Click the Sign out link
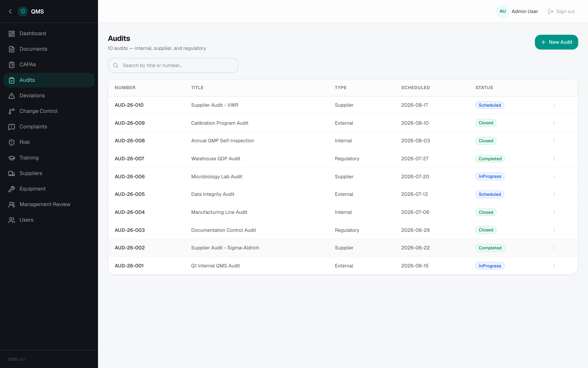Image resolution: width=588 pixels, height=368 pixels. (x=561, y=11)
